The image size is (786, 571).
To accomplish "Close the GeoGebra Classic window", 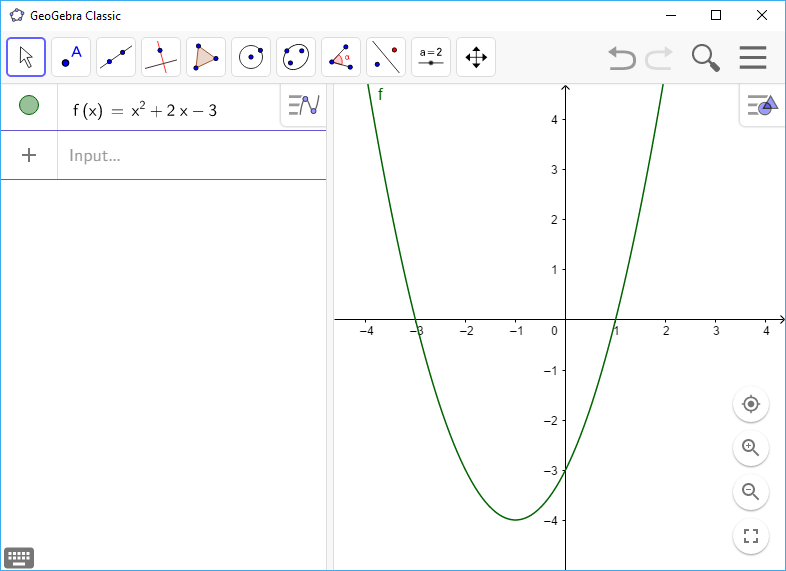I will [x=761, y=16].
